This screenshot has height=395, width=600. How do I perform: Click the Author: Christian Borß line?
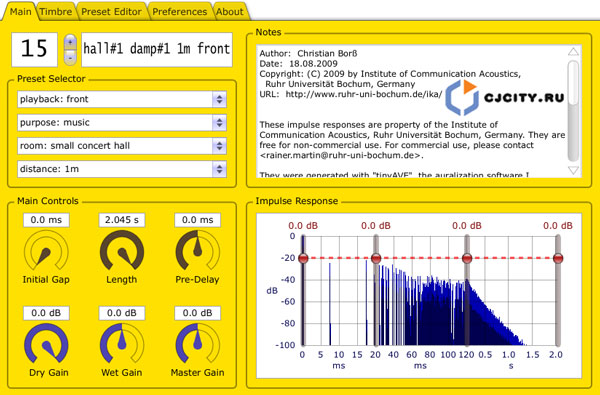pyautogui.click(x=308, y=54)
